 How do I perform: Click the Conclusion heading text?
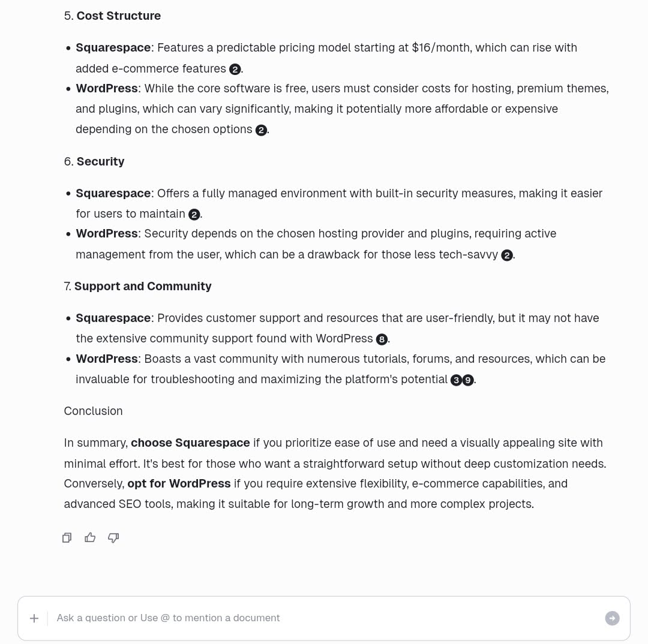(94, 411)
